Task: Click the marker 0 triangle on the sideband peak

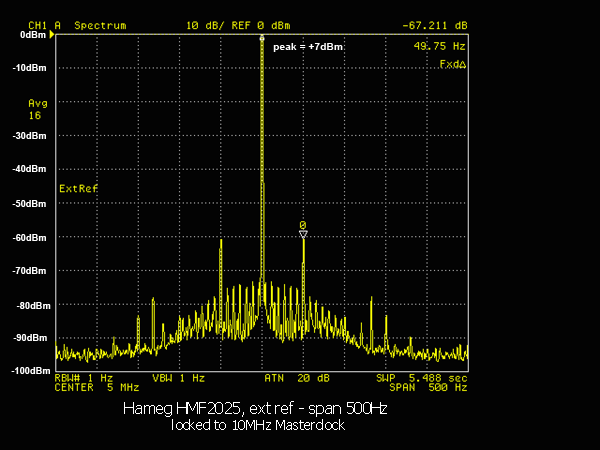Action: (303, 234)
